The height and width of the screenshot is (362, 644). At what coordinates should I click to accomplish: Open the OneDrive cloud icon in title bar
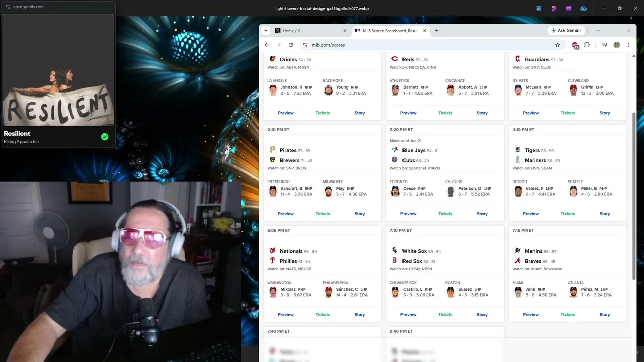pyautogui.click(x=584, y=8)
